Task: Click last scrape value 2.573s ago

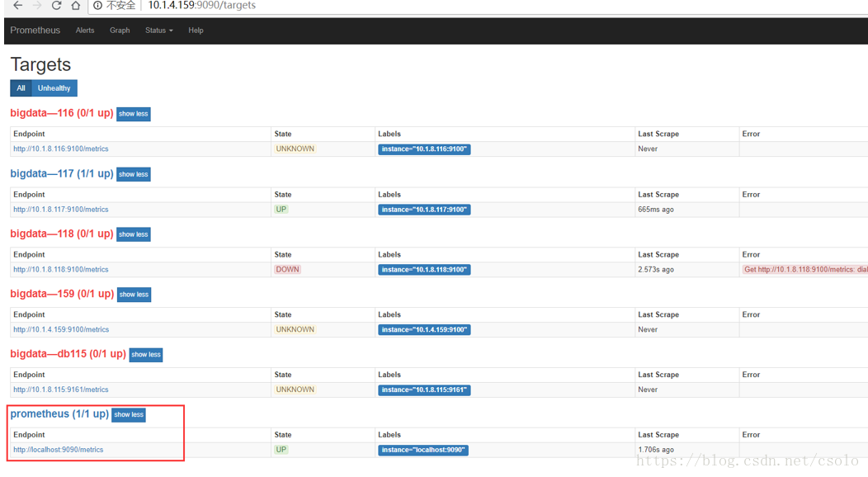Action: pos(655,270)
